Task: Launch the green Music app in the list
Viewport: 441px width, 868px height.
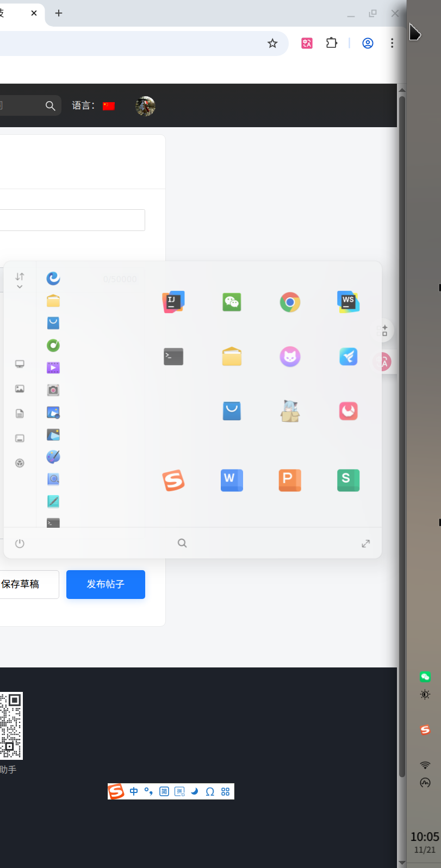Action: tap(53, 345)
